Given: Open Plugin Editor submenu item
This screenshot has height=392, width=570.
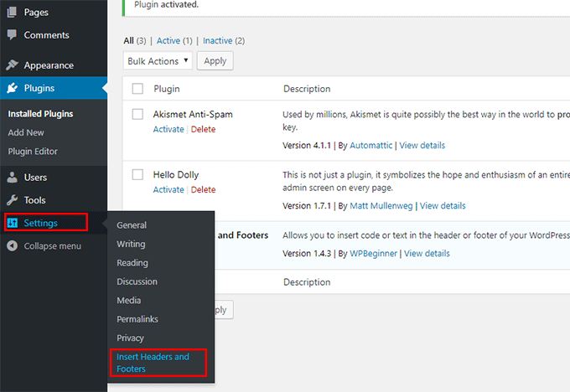Looking at the screenshot, I should point(33,151).
